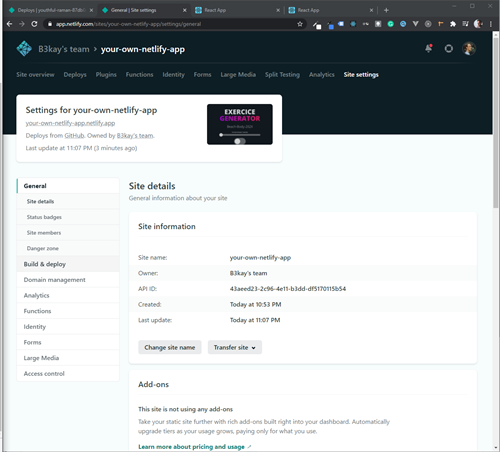
Task: Open the Exercice Generator site thumbnail
Action: click(240, 124)
